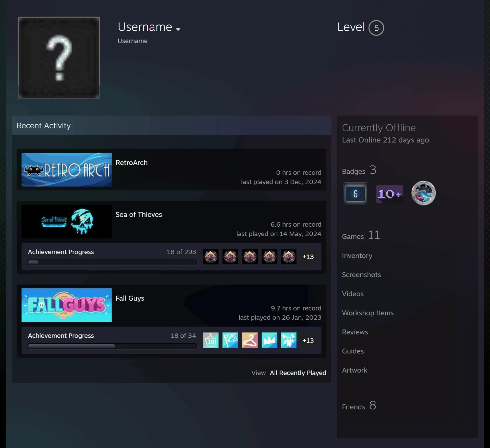Open the purple 10+ games badge

coord(389,194)
